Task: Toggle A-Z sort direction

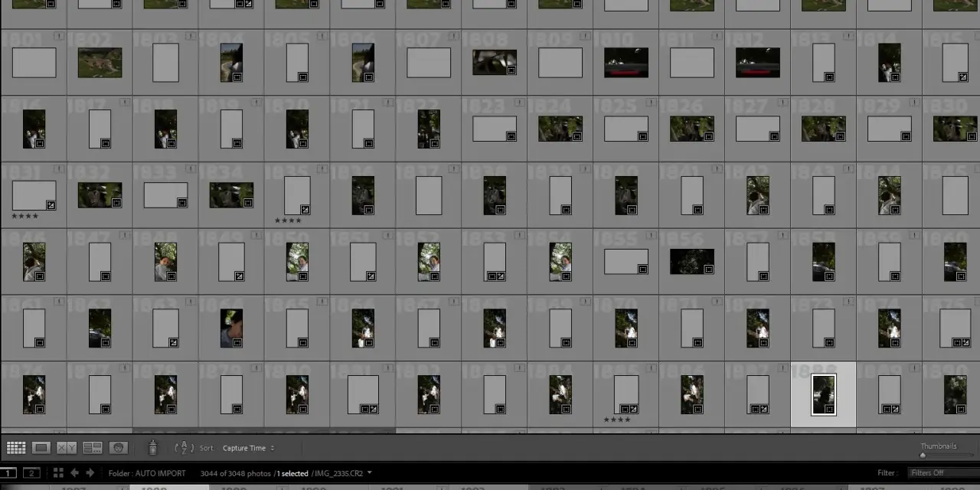Action: coord(185,448)
